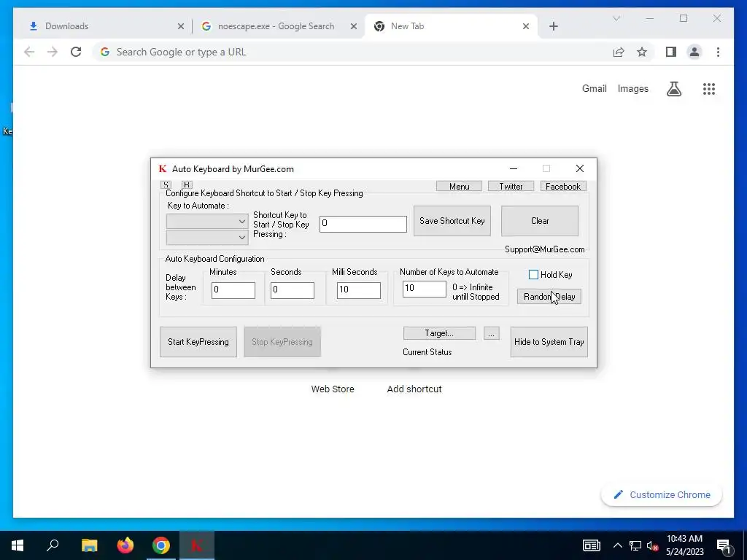Click the Clear shortcut button
Viewport: 747px width, 560px height.
[540, 221]
